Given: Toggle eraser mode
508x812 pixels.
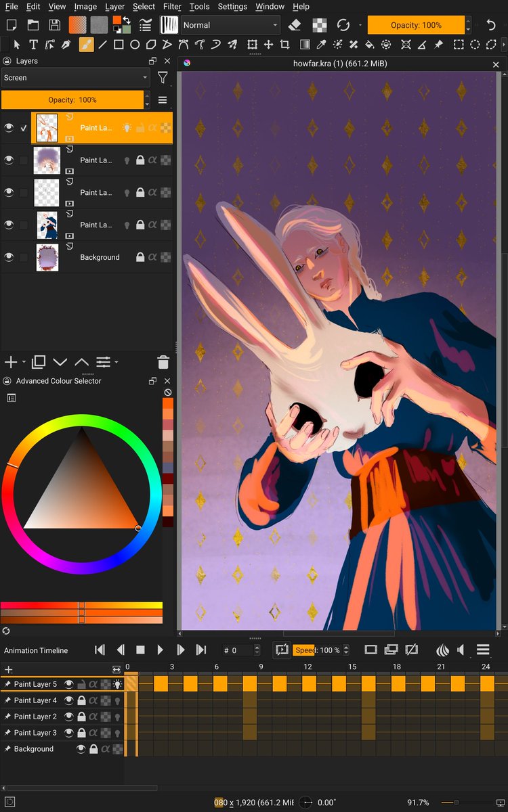Looking at the screenshot, I should coord(295,25).
